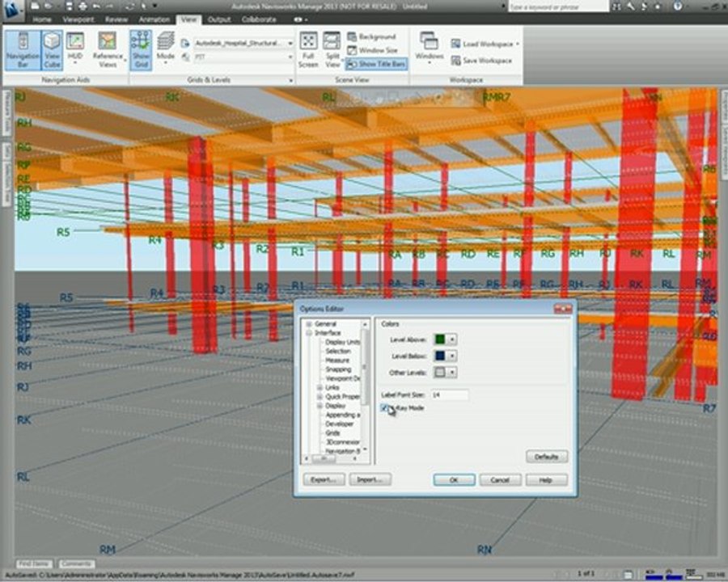Click the Save Workspace button
728x582 pixels.
coord(481,61)
